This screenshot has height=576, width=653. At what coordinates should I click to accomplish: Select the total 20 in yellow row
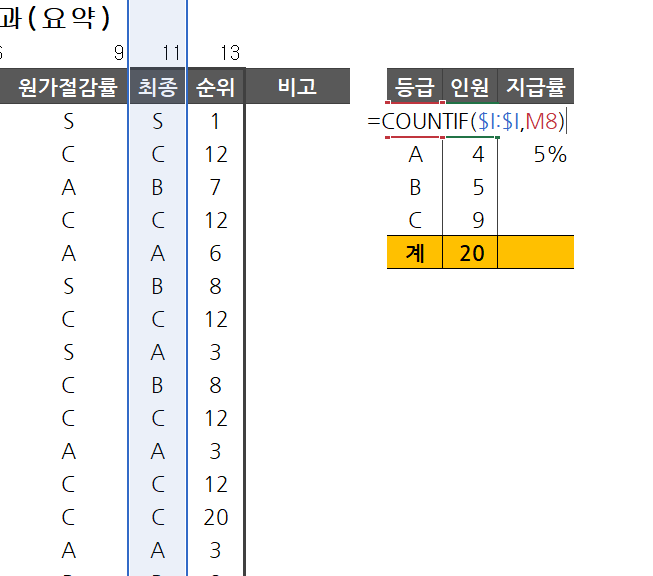point(470,252)
